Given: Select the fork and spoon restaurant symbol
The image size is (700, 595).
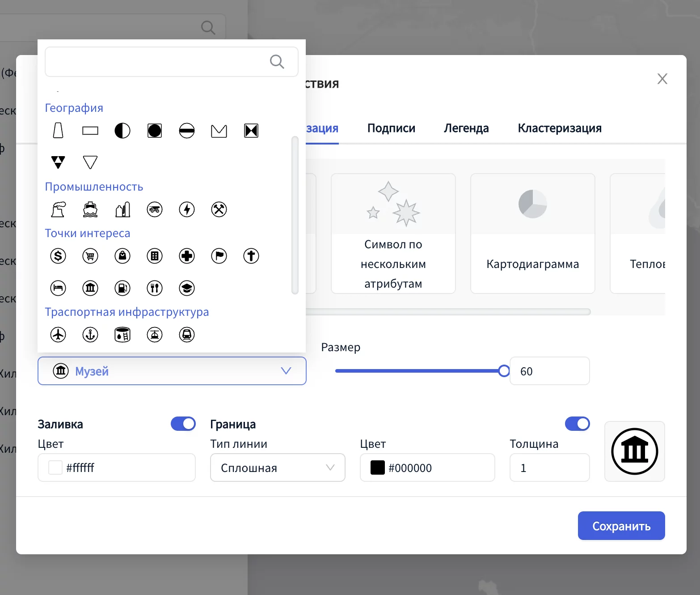Looking at the screenshot, I should (155, 288).
